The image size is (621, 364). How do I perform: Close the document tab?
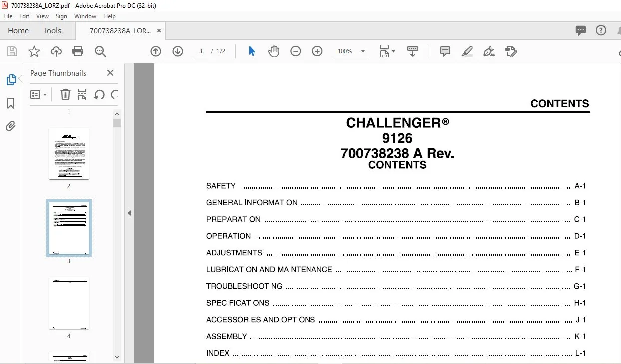point(159,31)
